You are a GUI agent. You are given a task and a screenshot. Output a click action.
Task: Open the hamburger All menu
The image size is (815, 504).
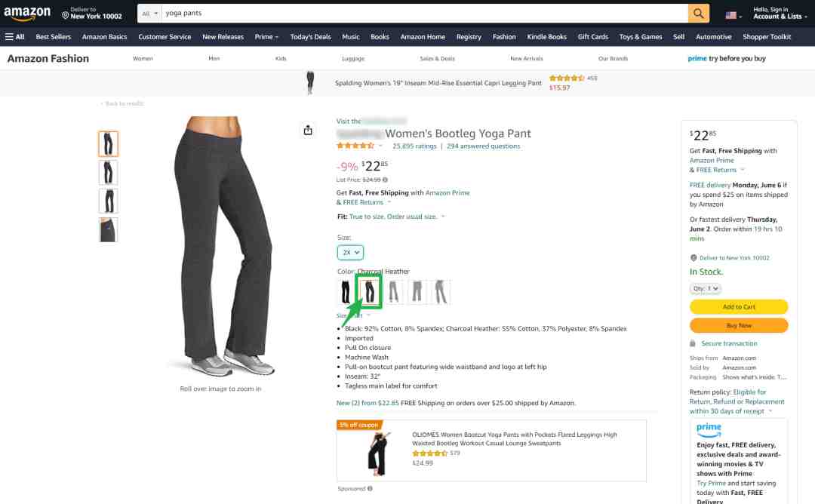[14, 37]
